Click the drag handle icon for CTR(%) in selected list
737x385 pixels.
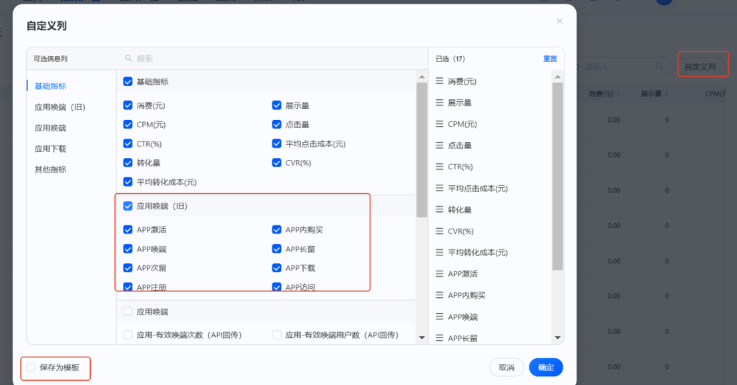tap(439, 166)
